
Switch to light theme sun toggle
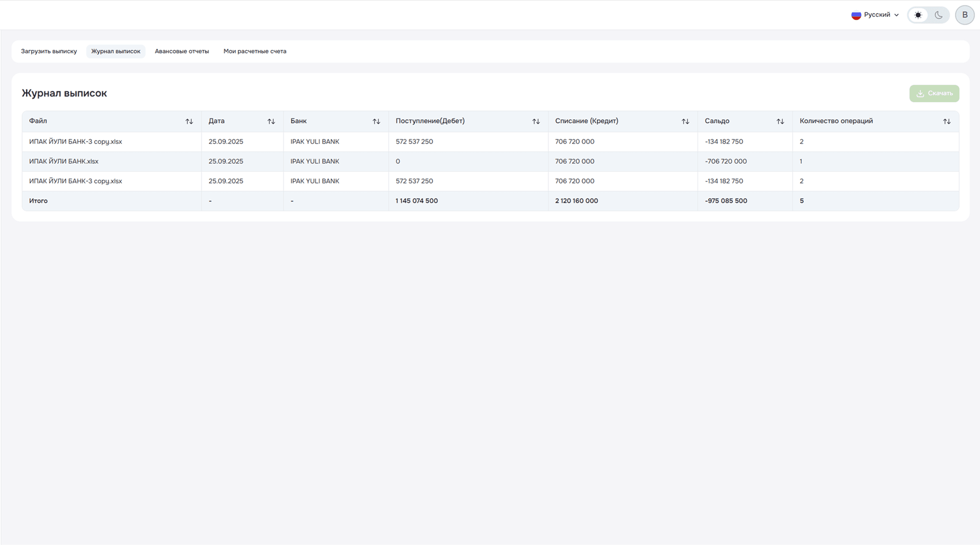(918, 15)
